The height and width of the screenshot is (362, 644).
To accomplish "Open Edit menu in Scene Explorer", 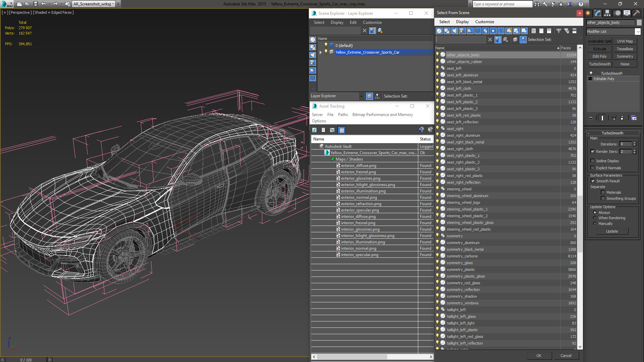I will tap(353, 22).
